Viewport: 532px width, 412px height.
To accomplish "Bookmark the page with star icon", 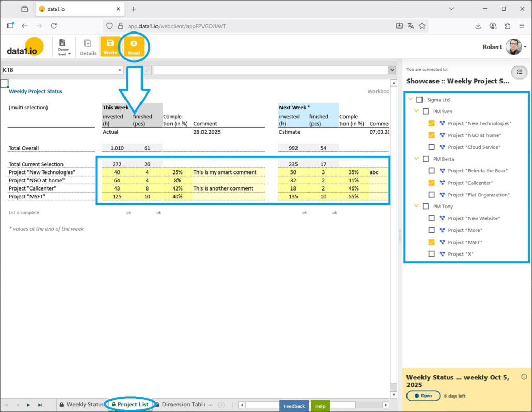I will point(422,26).
